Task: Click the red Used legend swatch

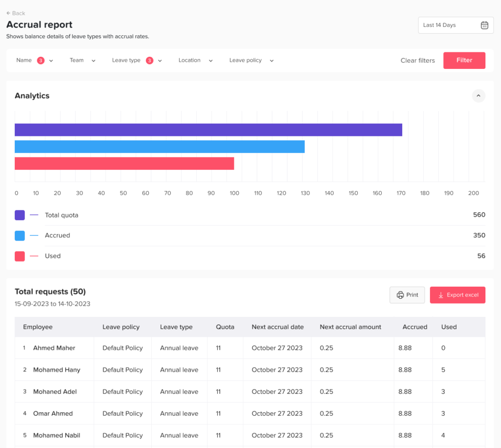Action: 20,256
